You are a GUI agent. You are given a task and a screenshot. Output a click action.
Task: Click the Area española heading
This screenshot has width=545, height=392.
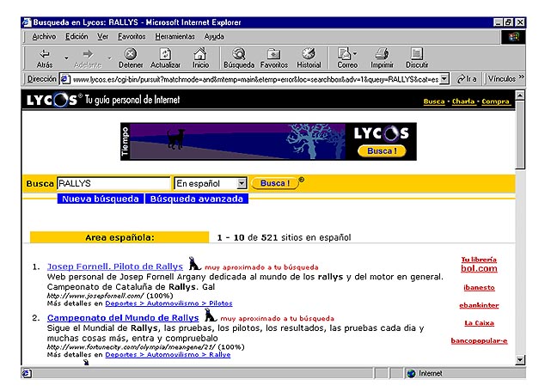[x=119, y=237]
